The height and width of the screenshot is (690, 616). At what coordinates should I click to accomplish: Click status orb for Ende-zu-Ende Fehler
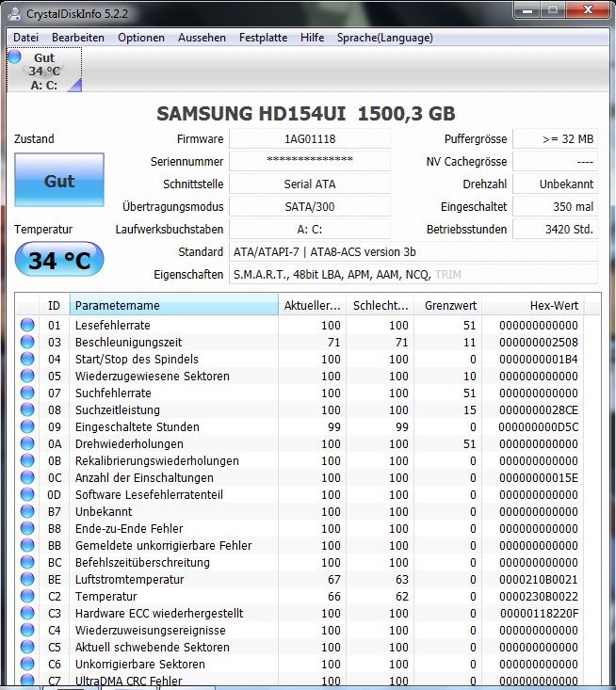point(27,528)
